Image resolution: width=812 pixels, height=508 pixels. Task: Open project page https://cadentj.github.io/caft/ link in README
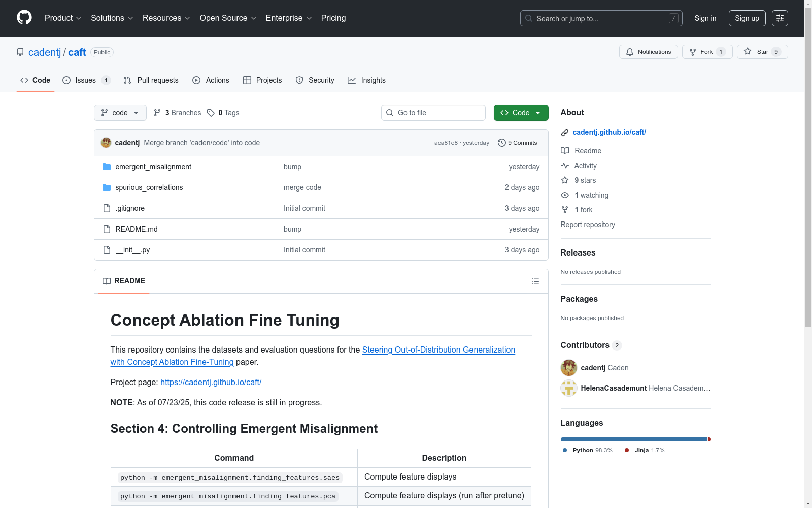211,382
